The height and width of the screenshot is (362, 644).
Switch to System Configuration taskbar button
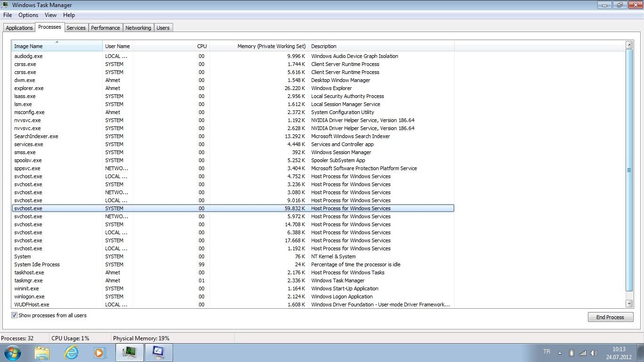[x=158, y=352]
